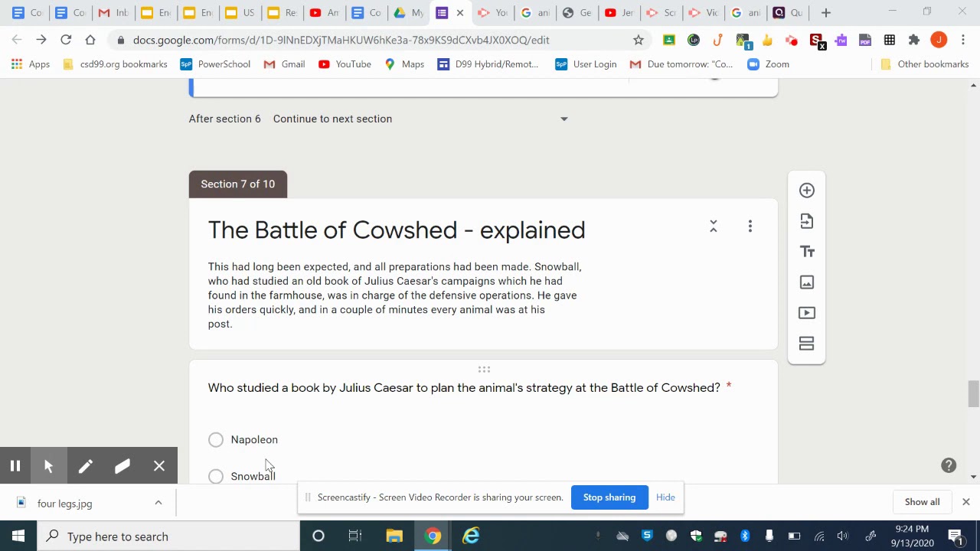This screenshot has width=980, height=551.
Task: Select the Screencastify pen drawing tool
Action: (x=86, y=466)
